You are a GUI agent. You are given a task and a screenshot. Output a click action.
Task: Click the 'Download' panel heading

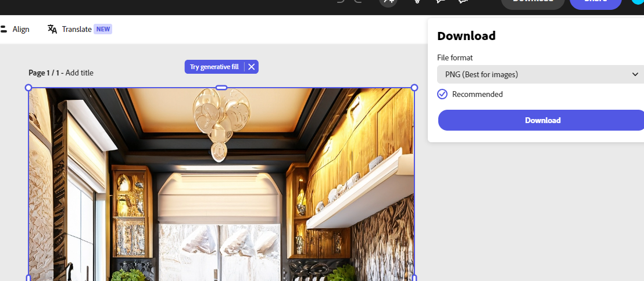click(466, 35)
